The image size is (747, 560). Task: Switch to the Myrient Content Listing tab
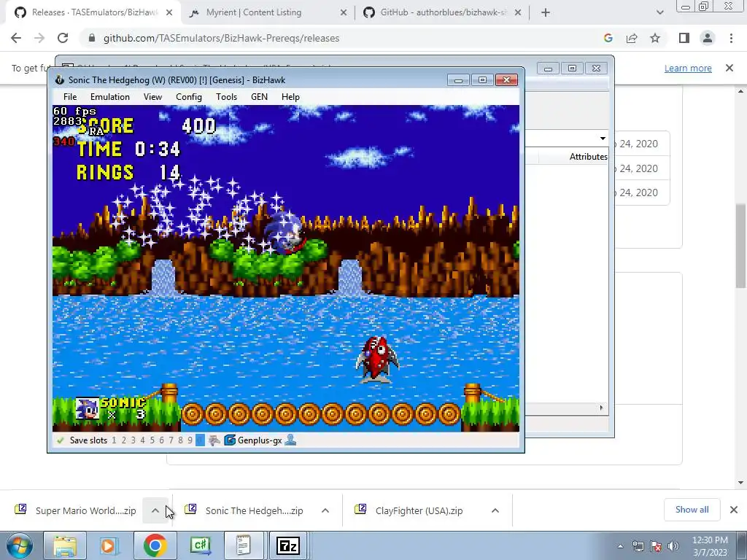pos(254,12)
